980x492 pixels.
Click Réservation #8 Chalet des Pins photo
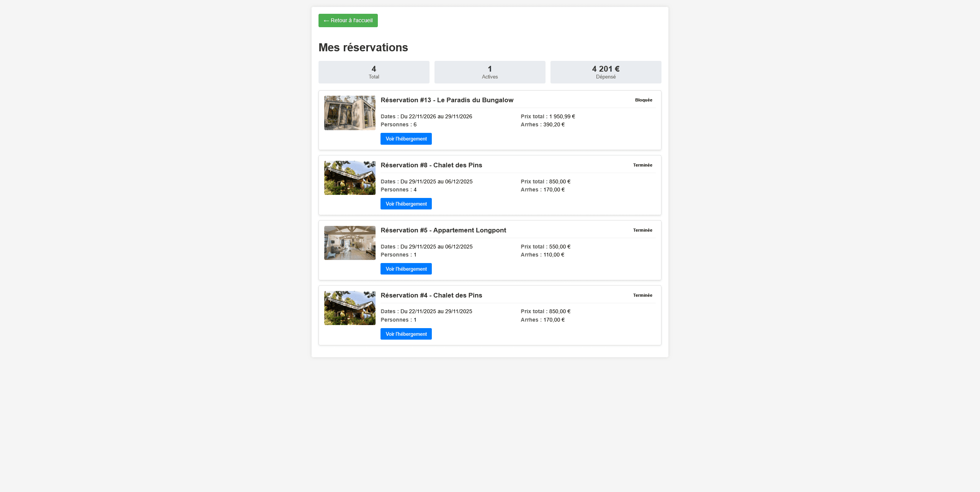coord(350,178)
